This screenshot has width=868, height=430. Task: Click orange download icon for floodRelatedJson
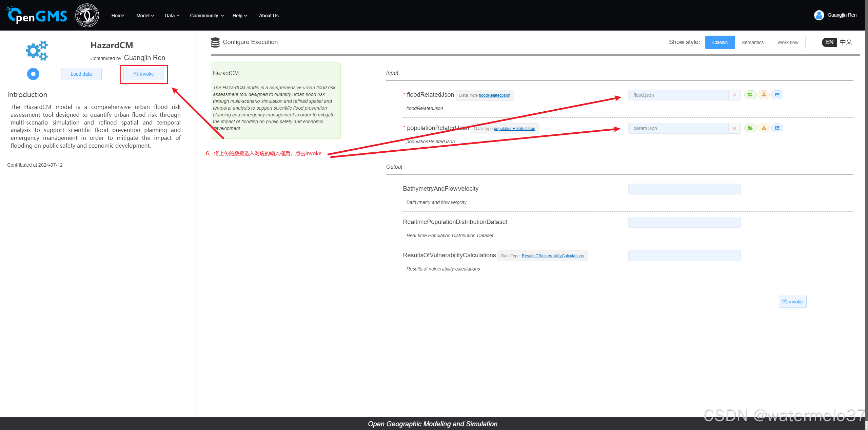[764, 95]
